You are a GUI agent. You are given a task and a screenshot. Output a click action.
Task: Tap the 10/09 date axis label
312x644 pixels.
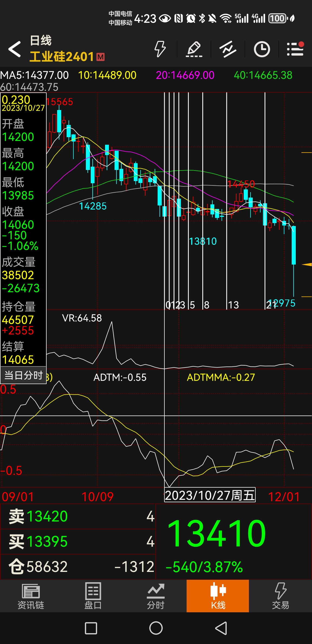(97, 497)
